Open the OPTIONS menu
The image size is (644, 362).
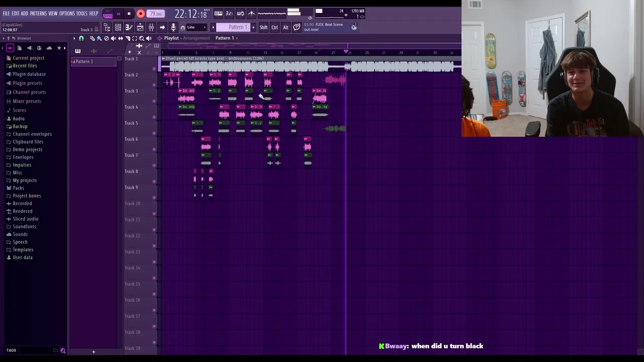[67, 14]
